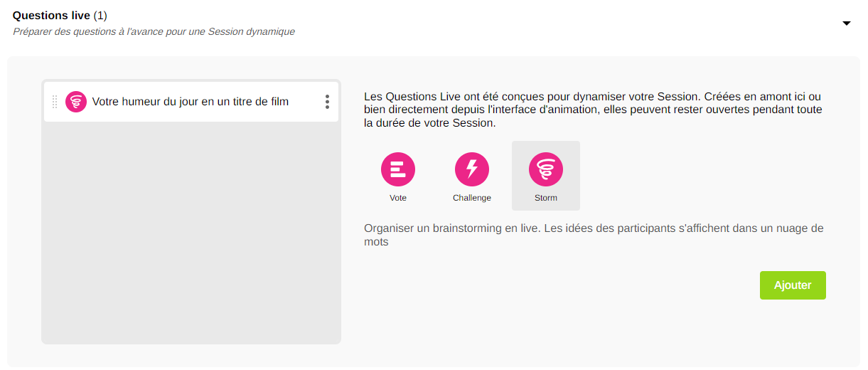Image resolution: width=868 pixels, height=370 pixels.
Task: Click the "Challenge" text label
Action: click(472, 198)
